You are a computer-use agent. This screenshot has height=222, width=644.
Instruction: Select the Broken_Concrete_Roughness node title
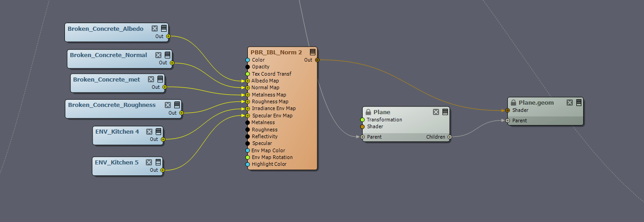tap(112, 105)
